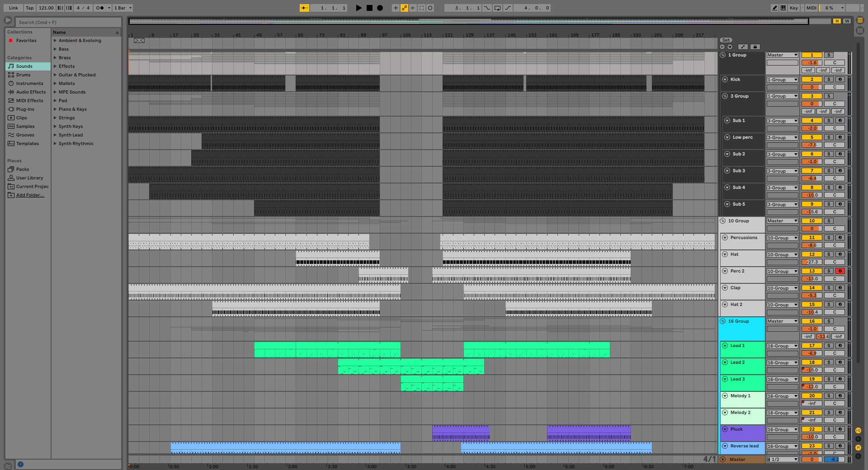Solo the Kick track

click(829, 80)
